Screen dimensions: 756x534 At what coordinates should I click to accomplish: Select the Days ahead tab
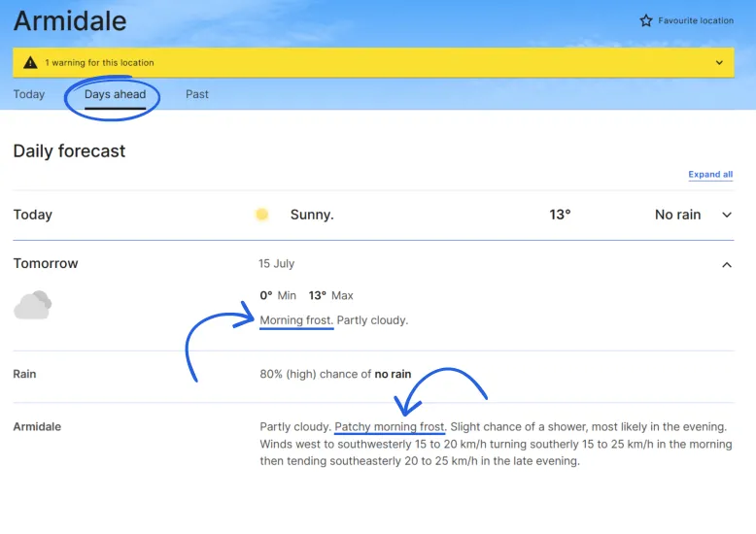116,94
